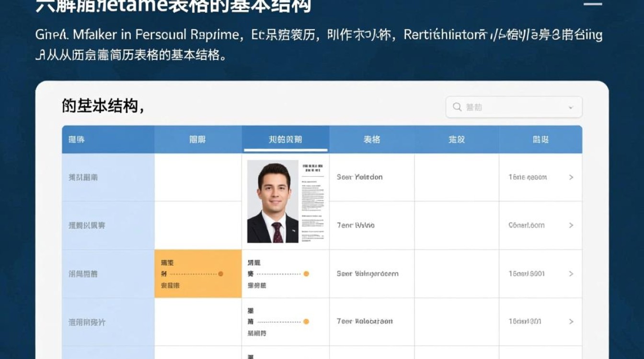Screen dimensions: 644x359
Task: Click the second row's light-blue label cell
Action: 108,225
